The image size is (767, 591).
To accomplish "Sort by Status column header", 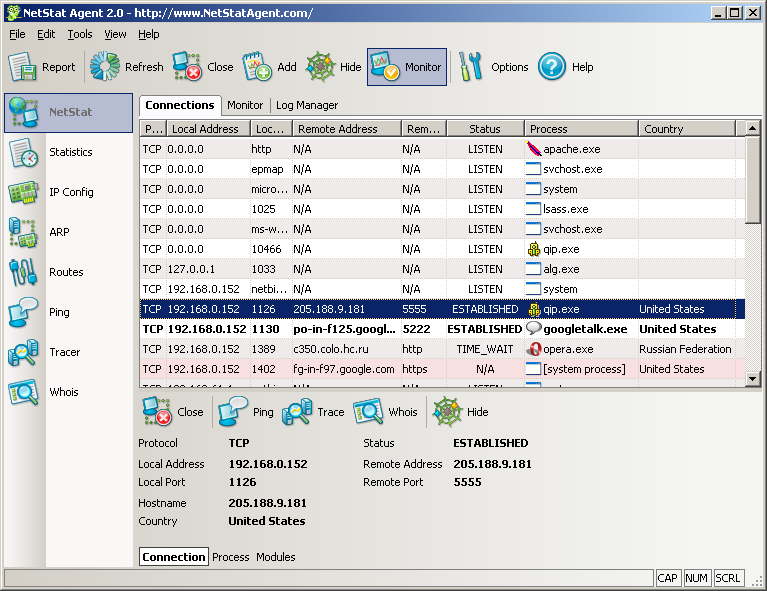I will (x=485, y=129).
